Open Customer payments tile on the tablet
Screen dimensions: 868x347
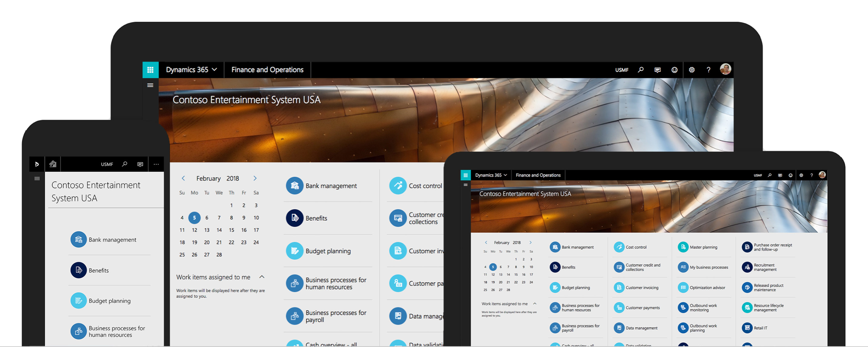[x=637, y=308]
